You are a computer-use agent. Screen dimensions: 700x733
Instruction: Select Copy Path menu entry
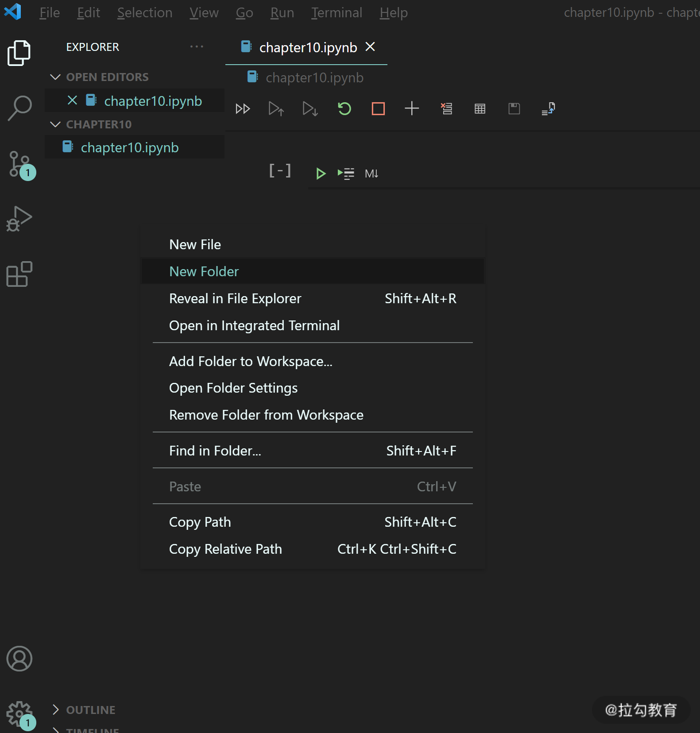[313, 522]
